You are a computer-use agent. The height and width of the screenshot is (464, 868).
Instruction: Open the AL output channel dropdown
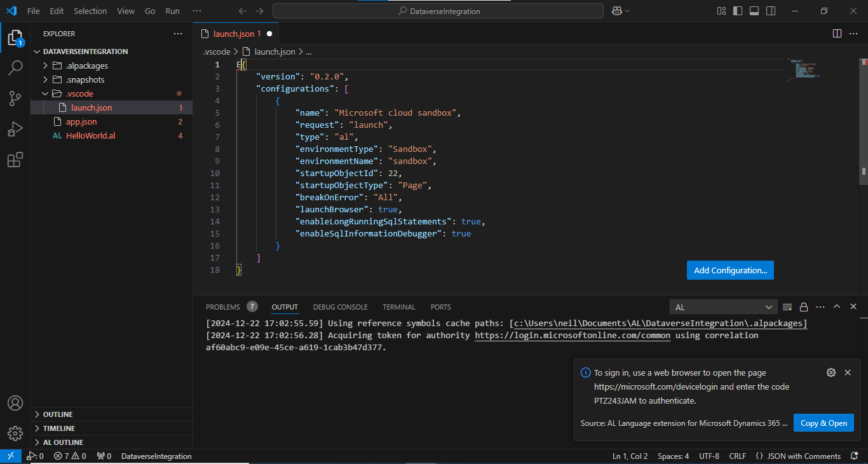coord(723,307)
